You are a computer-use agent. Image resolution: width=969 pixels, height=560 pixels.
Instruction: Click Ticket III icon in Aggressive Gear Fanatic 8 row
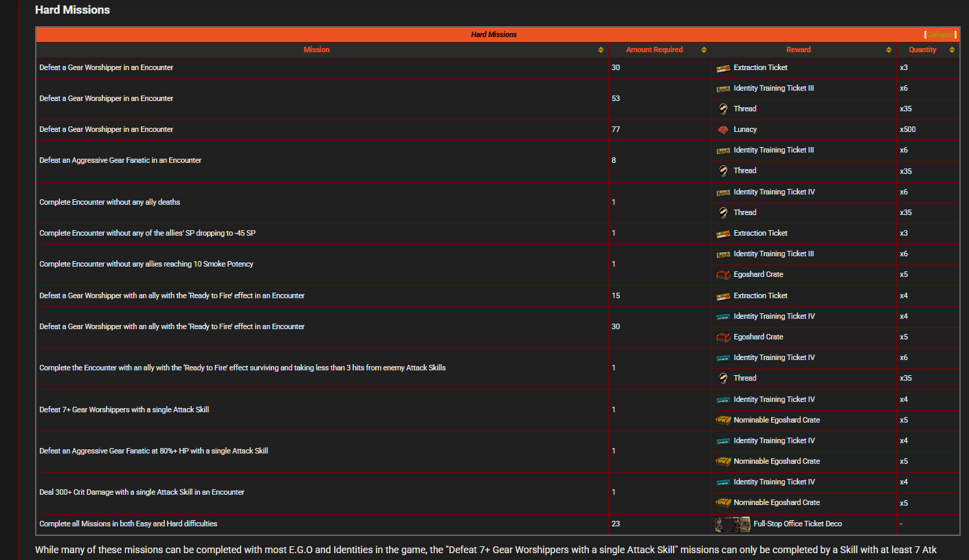[723, 150]
